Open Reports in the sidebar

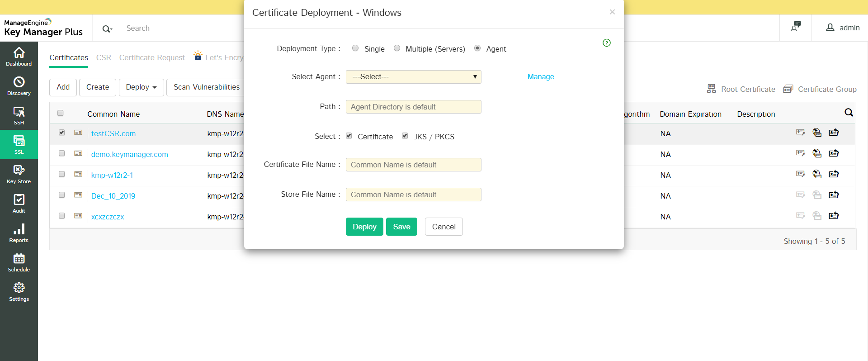[x=19, y=233]
